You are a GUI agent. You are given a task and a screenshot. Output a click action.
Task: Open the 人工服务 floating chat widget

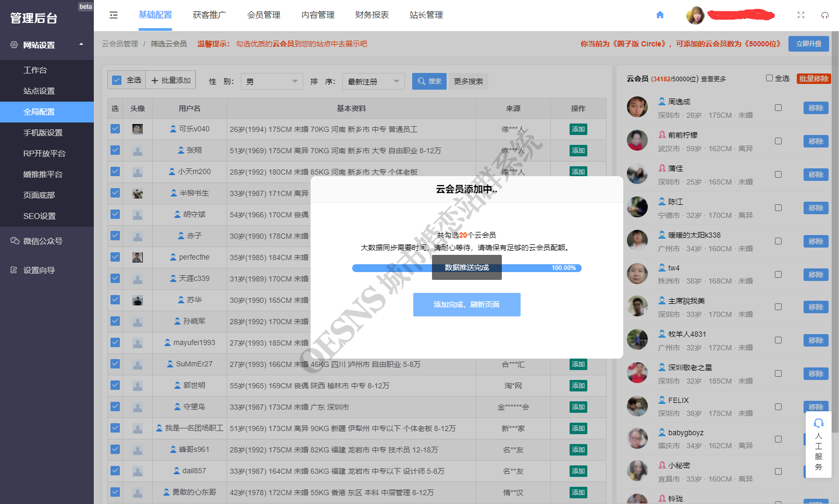tap(818, 445)
